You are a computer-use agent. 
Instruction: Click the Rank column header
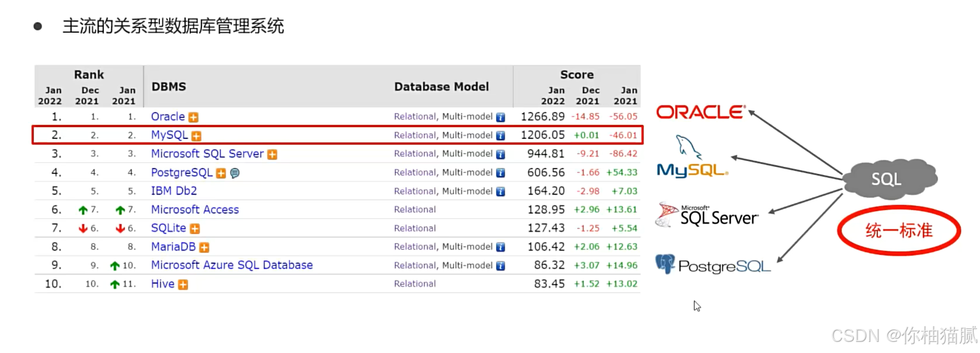[x=89, y=75]
